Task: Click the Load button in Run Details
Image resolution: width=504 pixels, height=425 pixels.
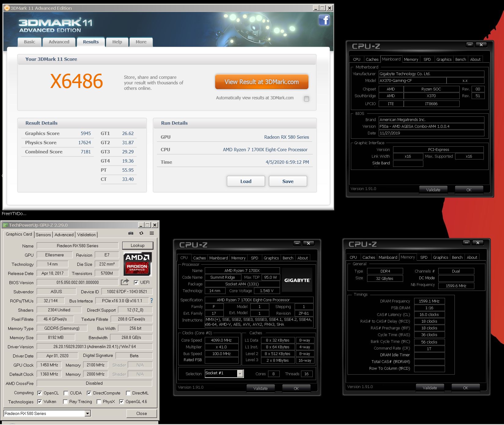Action: 246,181
